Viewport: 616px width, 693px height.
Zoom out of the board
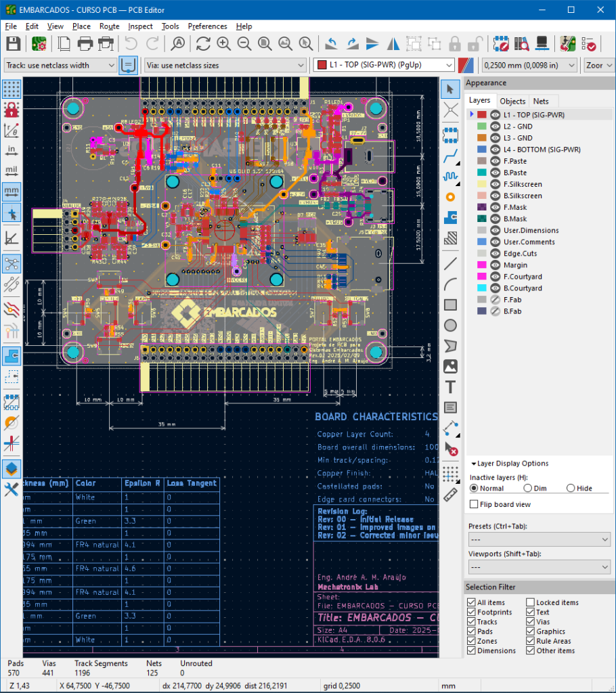(244, 44)
